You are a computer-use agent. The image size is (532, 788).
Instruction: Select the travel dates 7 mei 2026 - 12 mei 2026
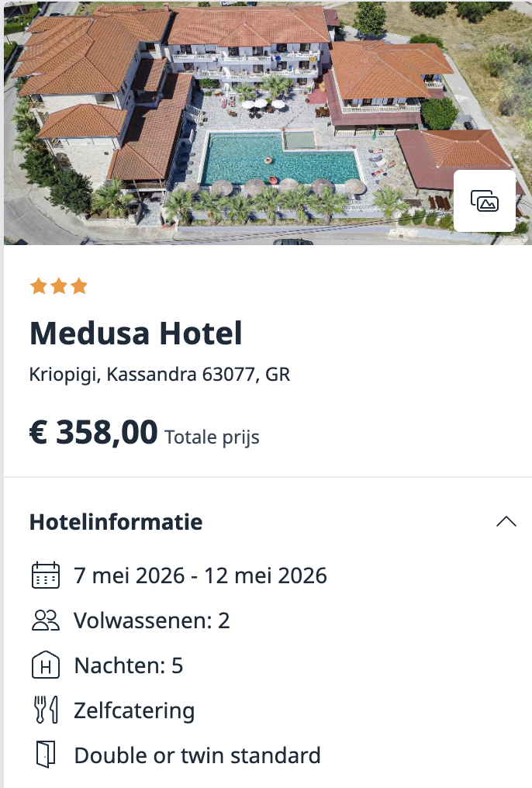[x=200, y=575]
